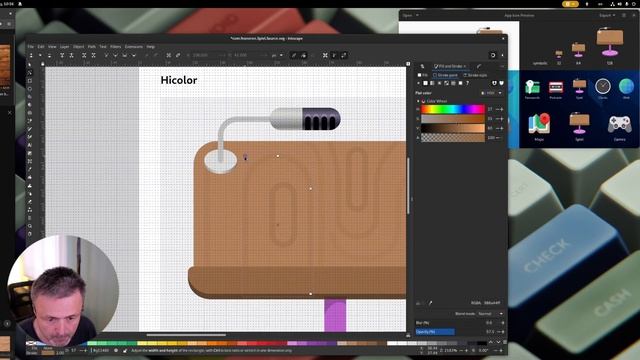Select the Eraser tool
Image resolution: width=640 pixels, height=360 pixels.
30,202
